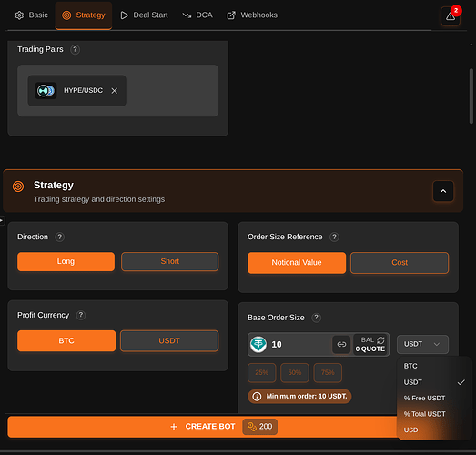Show help for Order Size Reference

pos(334,237)
